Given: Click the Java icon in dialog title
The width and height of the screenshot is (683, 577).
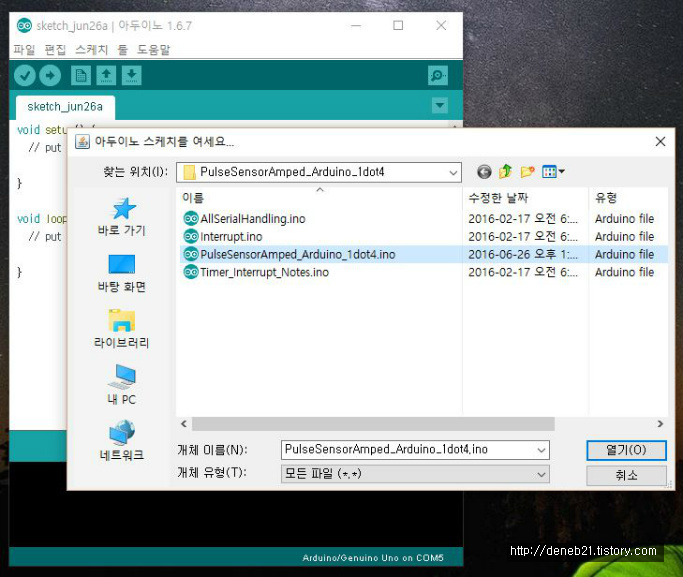Looking at the screenshot, I should coord(82,142).
